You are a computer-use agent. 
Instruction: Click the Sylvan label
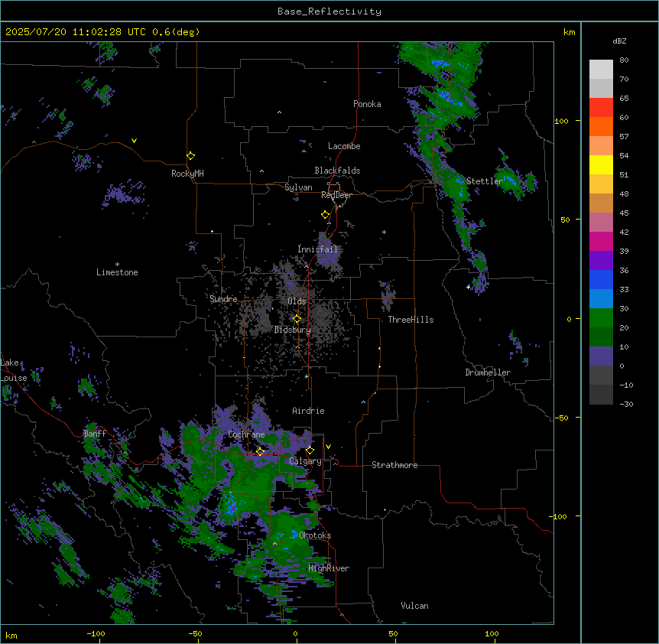(298, 187)
